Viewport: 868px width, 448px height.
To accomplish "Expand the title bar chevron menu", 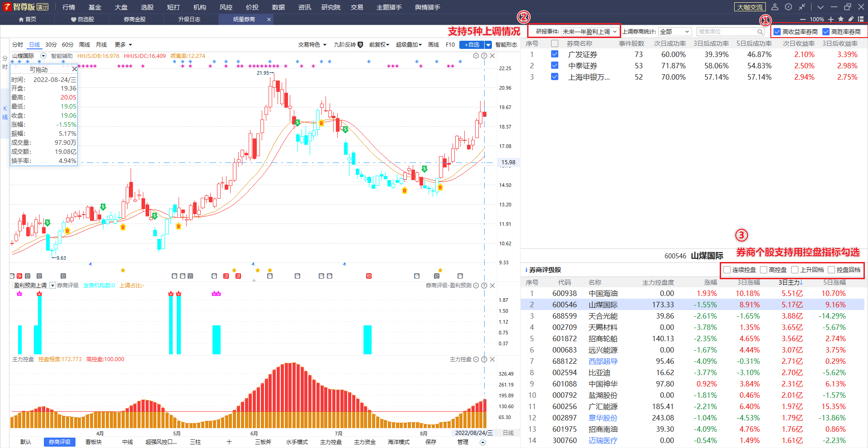I will pos(820,7).
